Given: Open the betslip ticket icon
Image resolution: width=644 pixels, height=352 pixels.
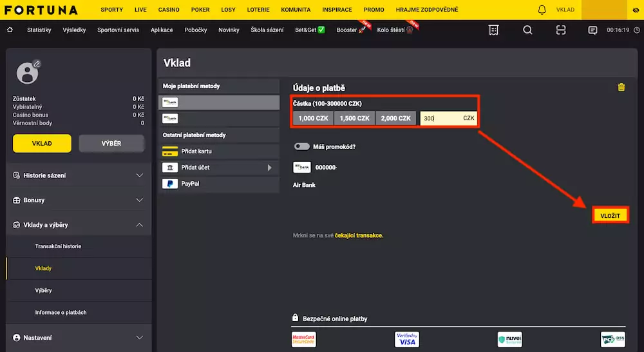Looking at the screenshot, I should [x=494, y=30].
